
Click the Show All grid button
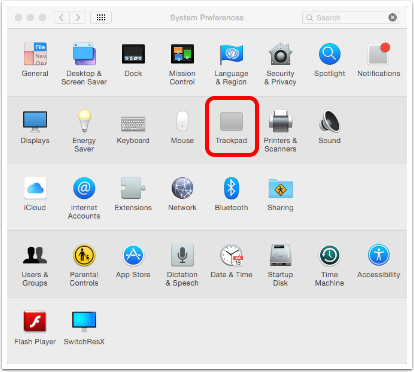(x=101, y=17)
